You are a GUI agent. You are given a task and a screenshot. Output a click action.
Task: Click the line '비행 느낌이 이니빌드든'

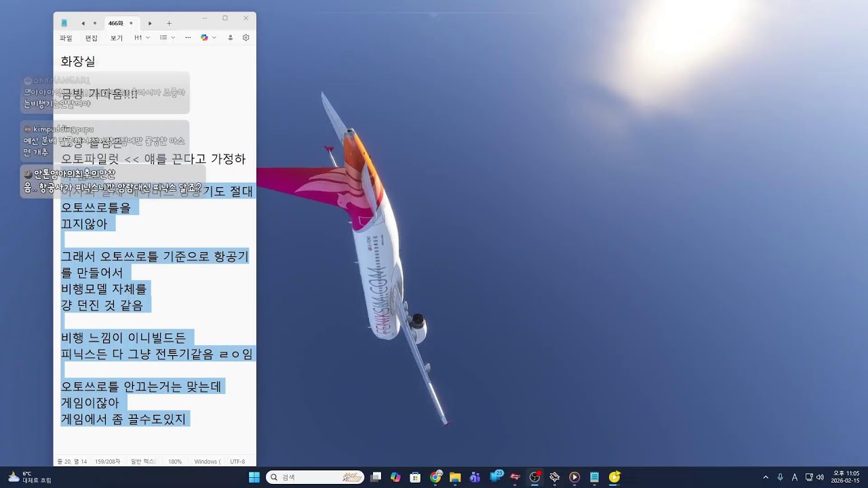point(123,338)
